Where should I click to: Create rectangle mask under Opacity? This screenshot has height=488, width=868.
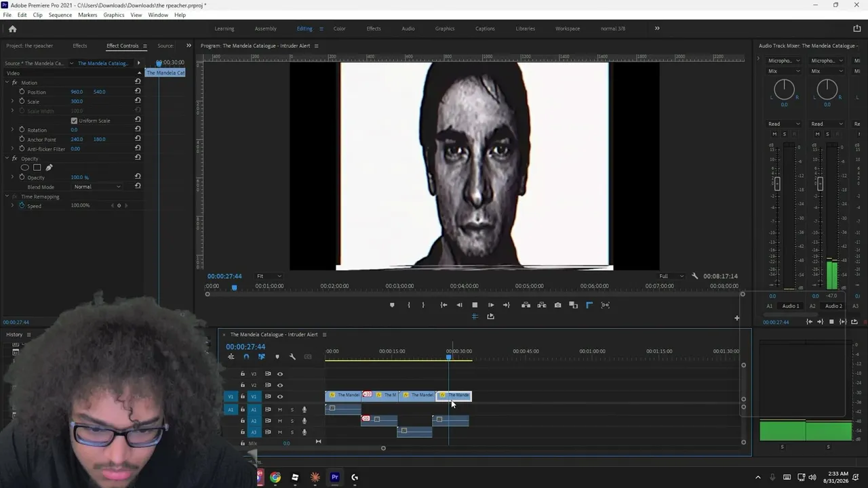pyautogui.click(x=37, y=167)
